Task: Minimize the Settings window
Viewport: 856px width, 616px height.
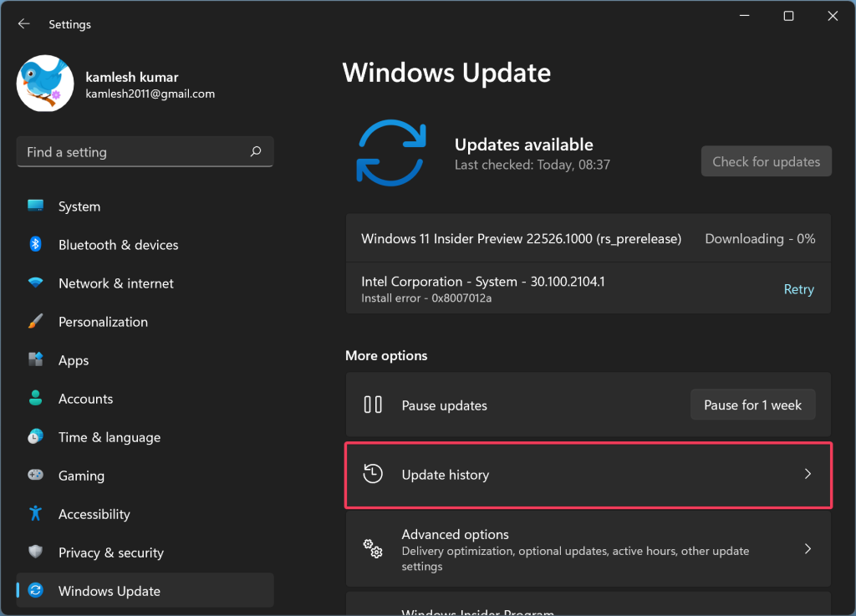Action: point(744,16)
